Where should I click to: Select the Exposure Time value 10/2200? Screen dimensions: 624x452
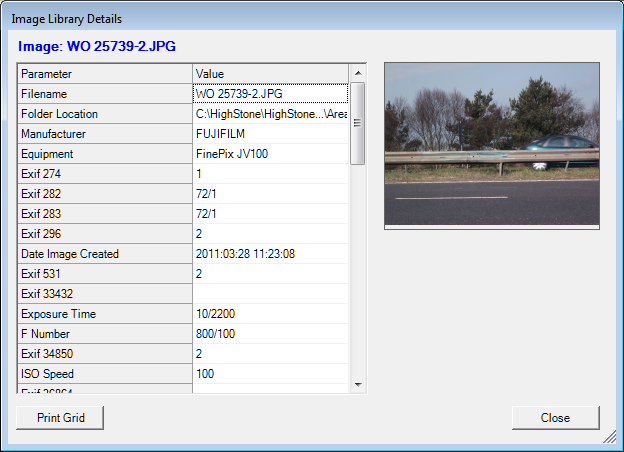tap(271, 314)
